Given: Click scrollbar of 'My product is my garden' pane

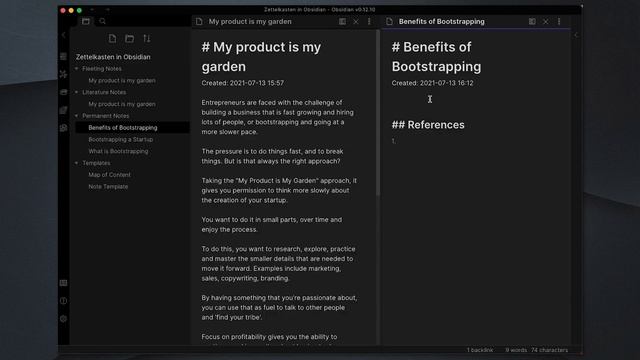Looking at the screenshot, I should pos(378,112).
